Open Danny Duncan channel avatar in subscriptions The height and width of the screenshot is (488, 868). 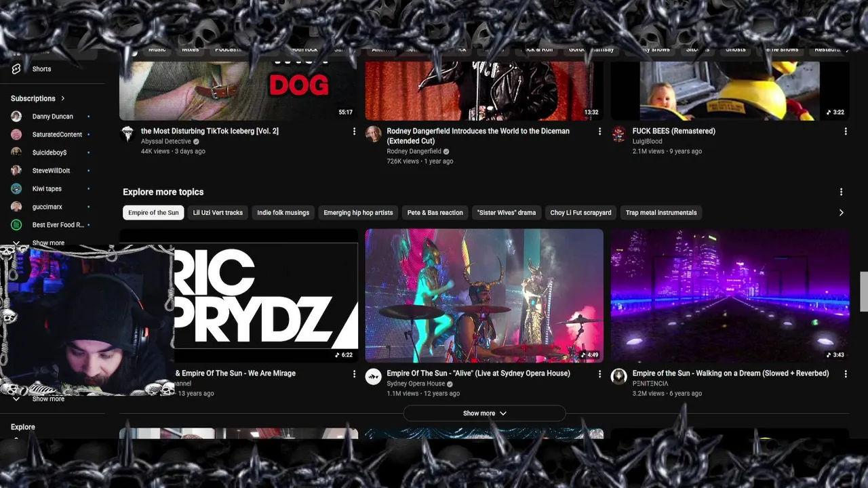pyautogui.click(x=16, y=117)
